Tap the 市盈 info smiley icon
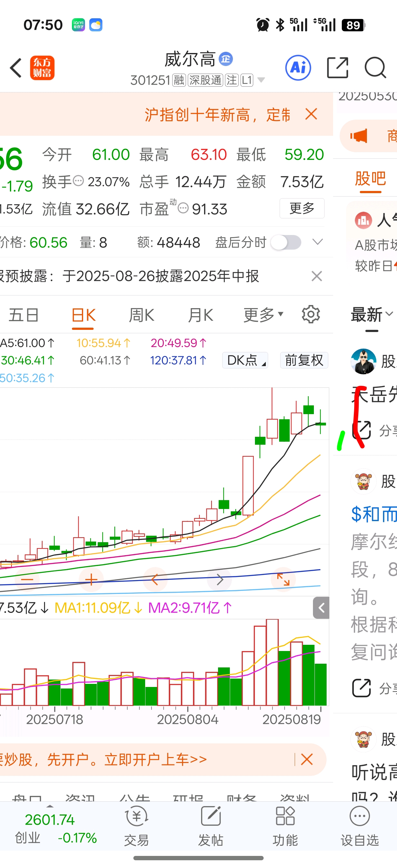 183,208
